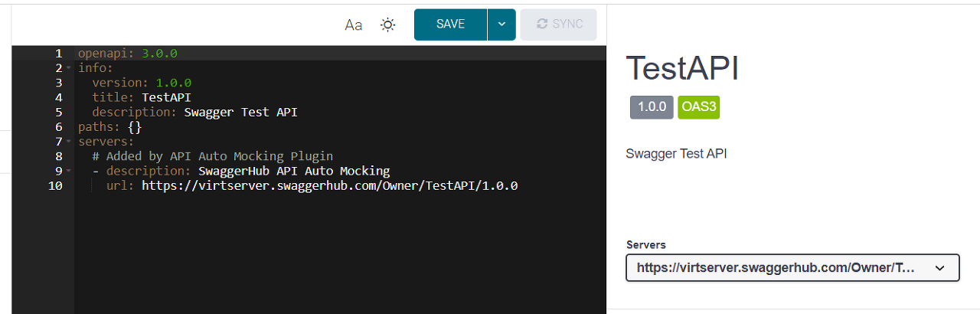Click the description: Swagger Test API editor line
The image size is (980, 314).
(x=194, y=112)
